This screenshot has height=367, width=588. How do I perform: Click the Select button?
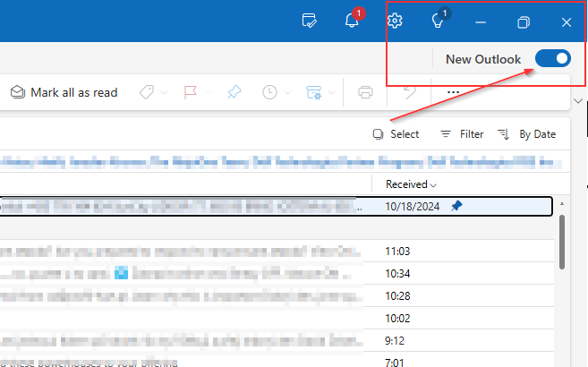[396, 134]
